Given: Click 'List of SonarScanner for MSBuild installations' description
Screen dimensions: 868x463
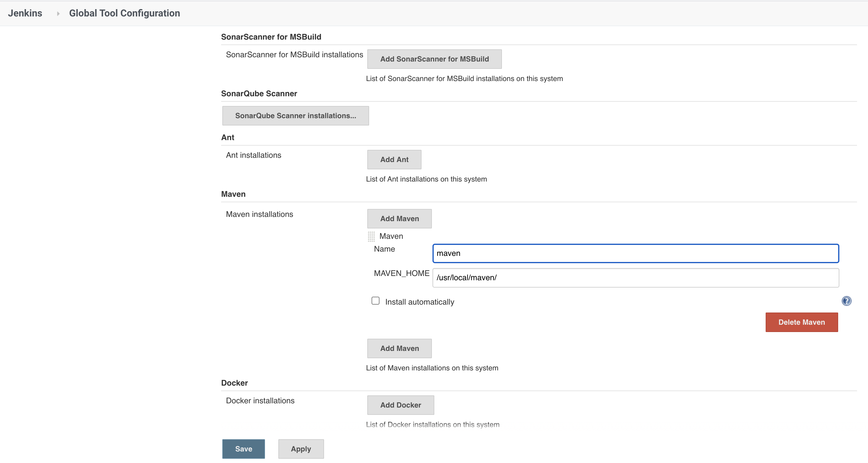Looking at the screenshot, I should pyautogui.click(x=464, y=79).
